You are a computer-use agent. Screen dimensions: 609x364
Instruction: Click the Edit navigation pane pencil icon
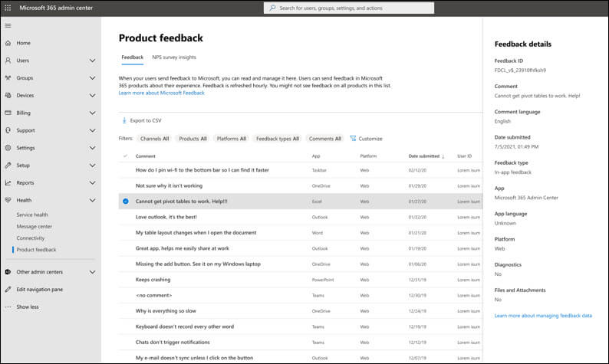click(8, 289)
